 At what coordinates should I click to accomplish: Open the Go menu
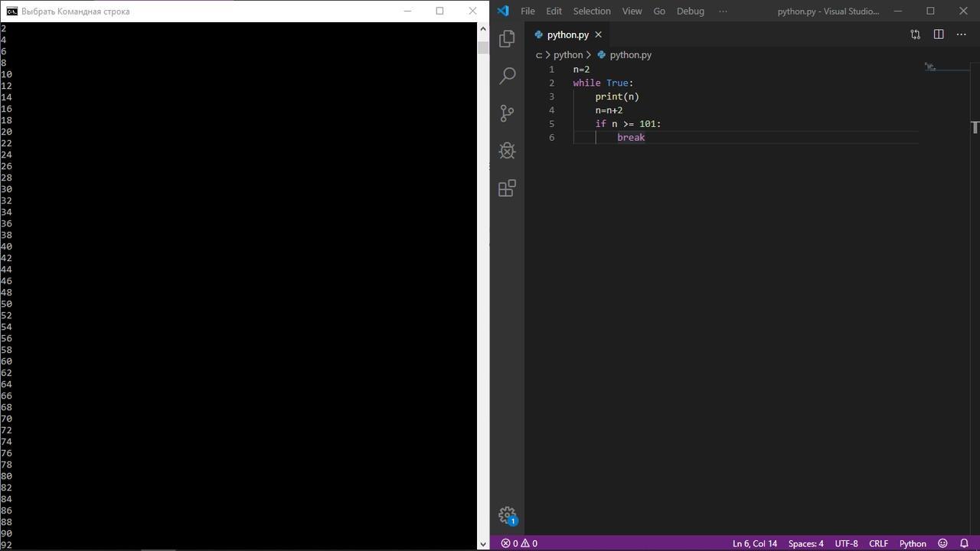659,11
